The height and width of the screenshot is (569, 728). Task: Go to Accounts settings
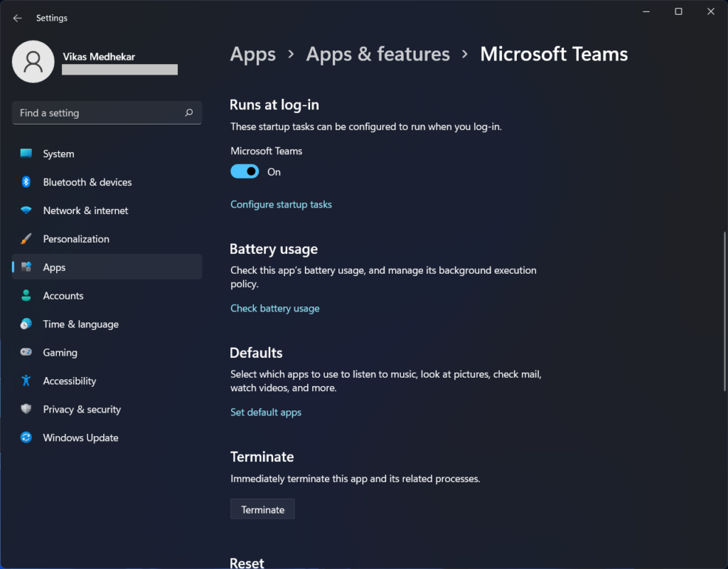[107, 295]
